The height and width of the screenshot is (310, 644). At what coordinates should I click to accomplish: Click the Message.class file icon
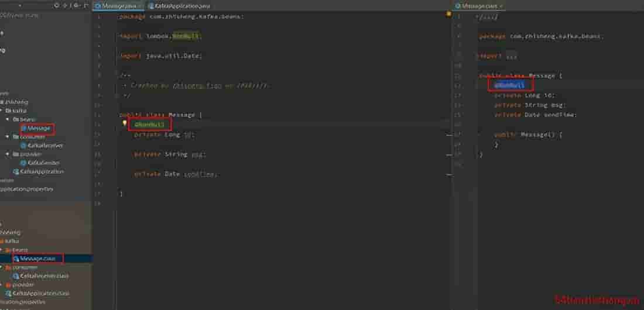16,259
